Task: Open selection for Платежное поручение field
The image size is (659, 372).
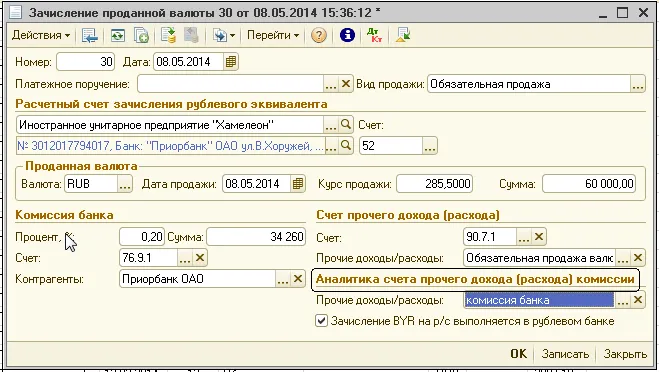Action: [x=331, y=84]
